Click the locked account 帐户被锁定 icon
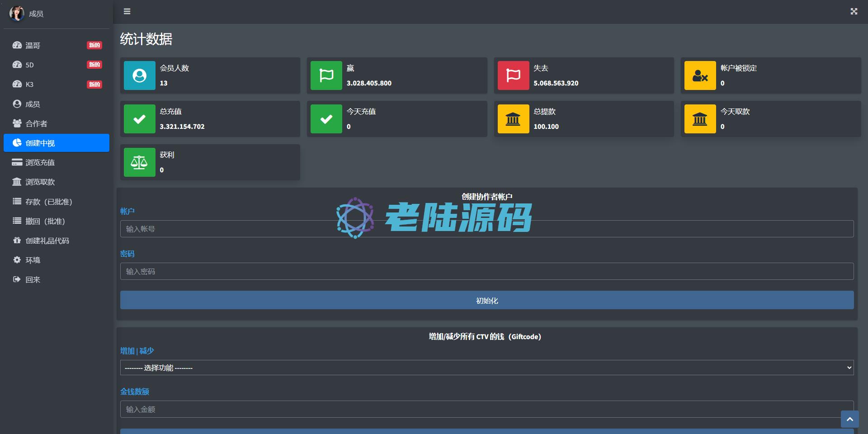The height and width of the screenshot is (434, 868). point(700,75)
